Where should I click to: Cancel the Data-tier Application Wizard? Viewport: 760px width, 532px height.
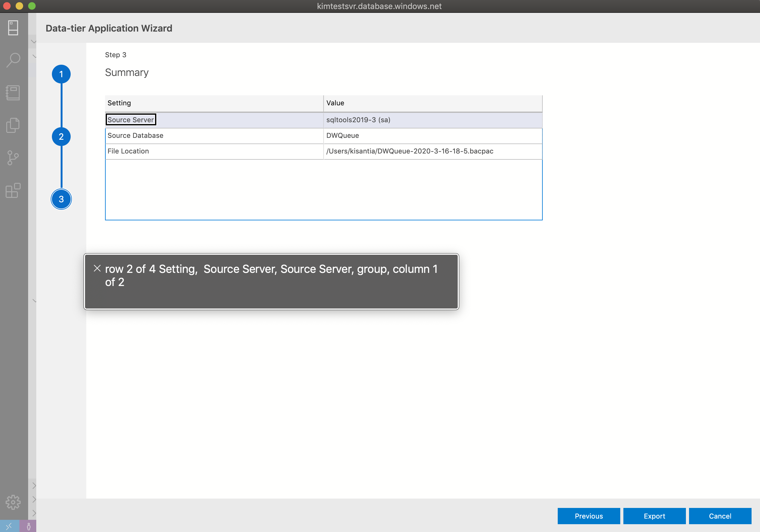click(720, 516)
